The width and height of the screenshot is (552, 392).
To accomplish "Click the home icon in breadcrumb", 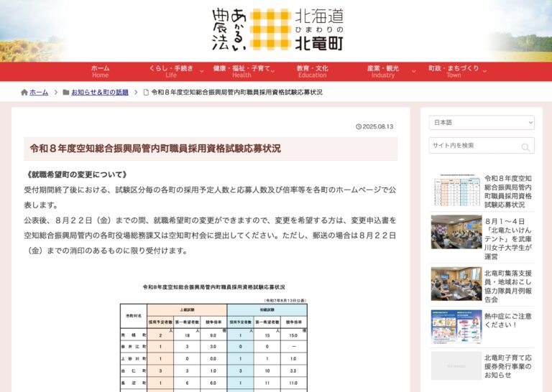I will tap(24, 93).
